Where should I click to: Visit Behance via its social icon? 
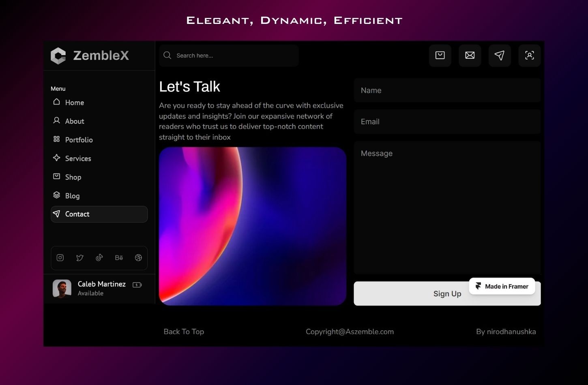[119, 257]
